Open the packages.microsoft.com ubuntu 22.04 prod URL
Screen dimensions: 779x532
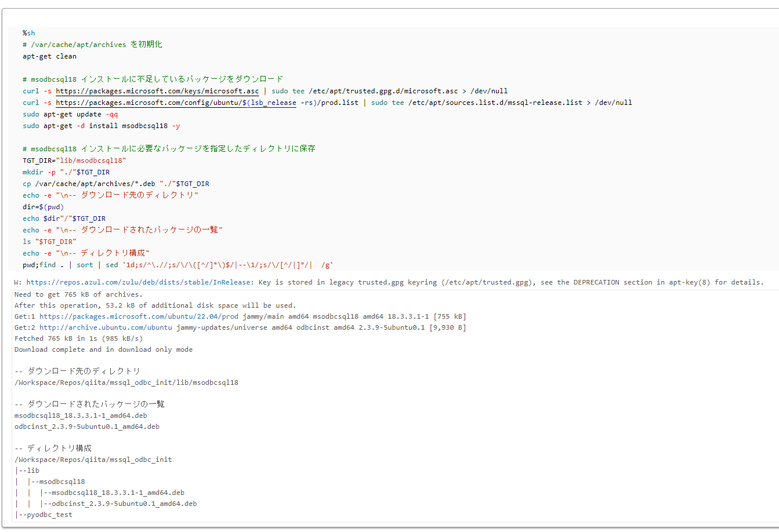pyautogui.click(x=139, y=316)
